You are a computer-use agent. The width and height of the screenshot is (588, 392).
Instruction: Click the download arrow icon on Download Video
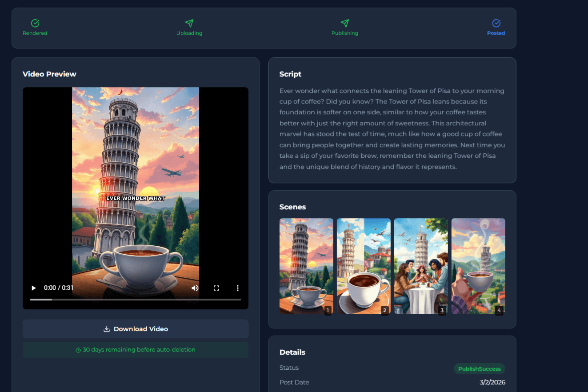(106, 329)
